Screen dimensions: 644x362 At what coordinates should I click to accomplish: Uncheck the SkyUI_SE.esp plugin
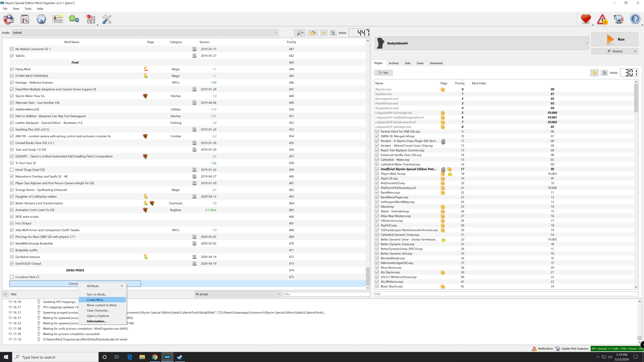tap(377, 178)
